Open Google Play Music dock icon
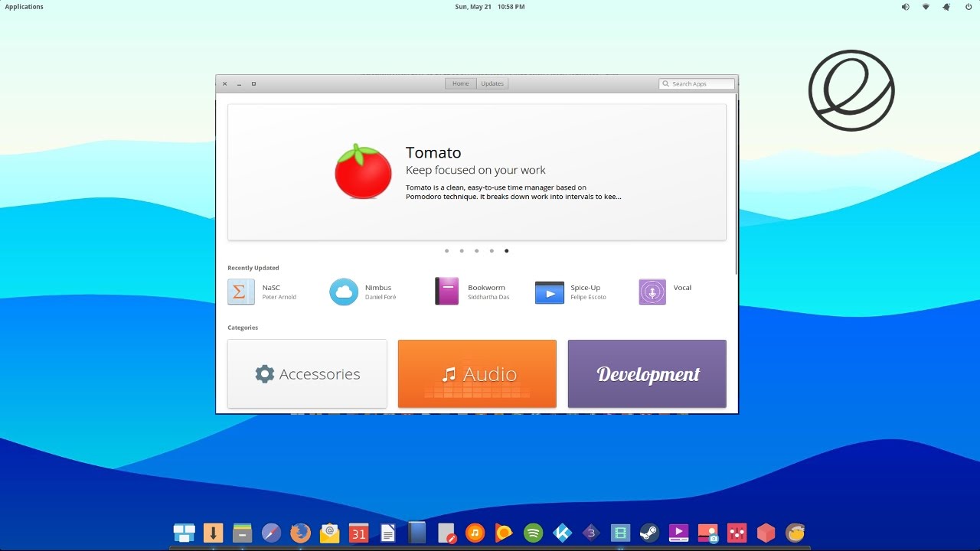The height and width of the screenshot is (551, 980). pyautogui.click(x=504, y=533)
